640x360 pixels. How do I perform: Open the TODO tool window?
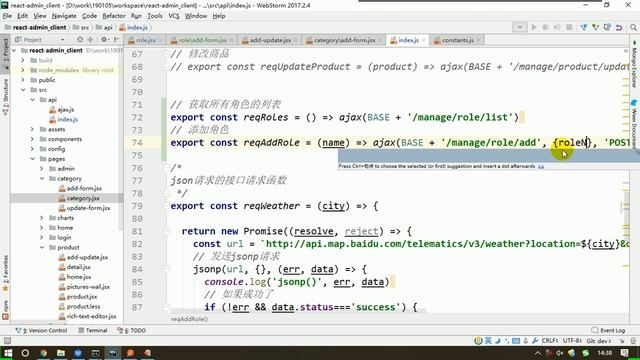(131, 330)
